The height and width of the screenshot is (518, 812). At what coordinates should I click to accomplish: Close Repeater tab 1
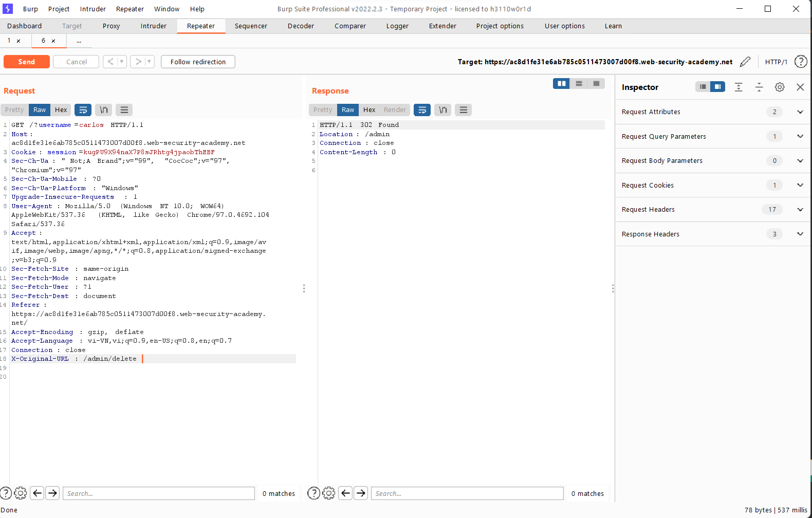coord(19,41)
